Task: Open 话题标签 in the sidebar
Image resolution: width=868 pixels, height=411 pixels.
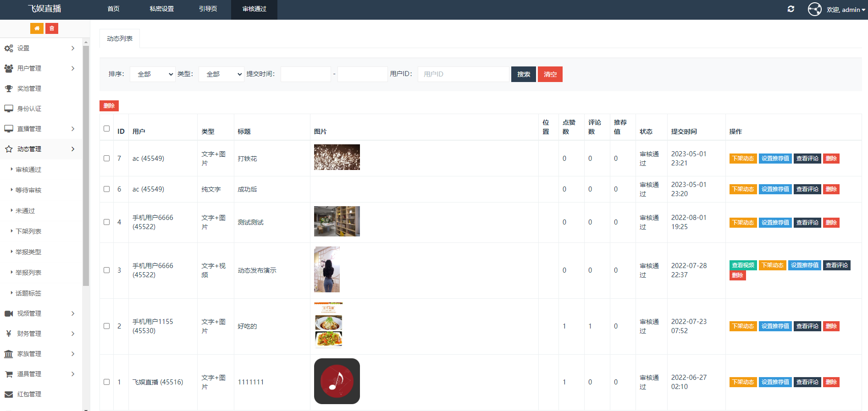Action: click(x=28, y=293)
